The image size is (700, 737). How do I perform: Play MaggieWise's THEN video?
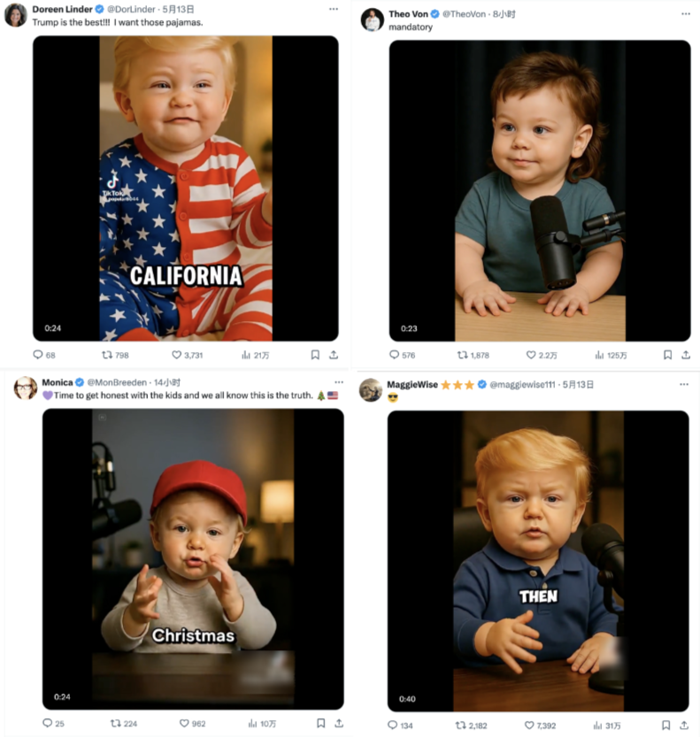click(x=538, y=560)
